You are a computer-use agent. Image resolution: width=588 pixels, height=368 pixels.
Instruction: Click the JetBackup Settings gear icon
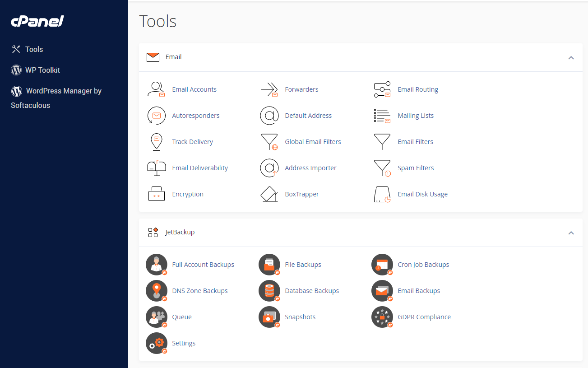click(157, 343)
